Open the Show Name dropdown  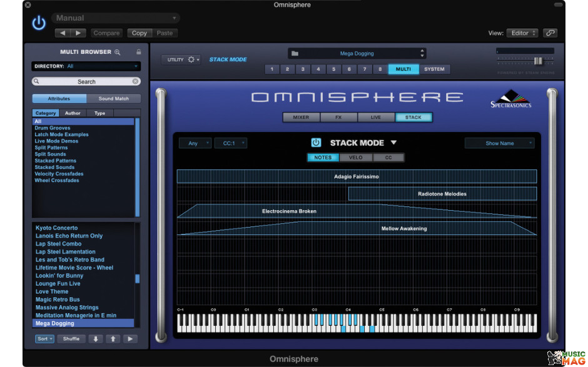[500, 143]
